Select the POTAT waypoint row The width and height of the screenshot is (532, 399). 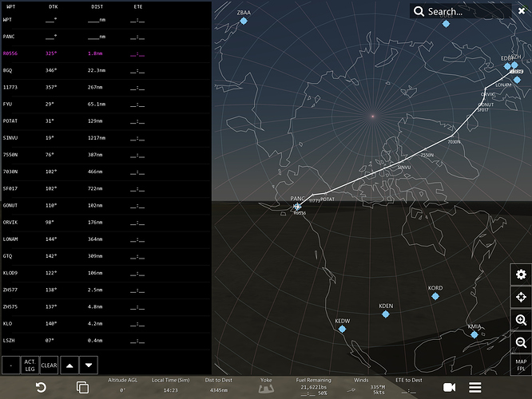106,121
